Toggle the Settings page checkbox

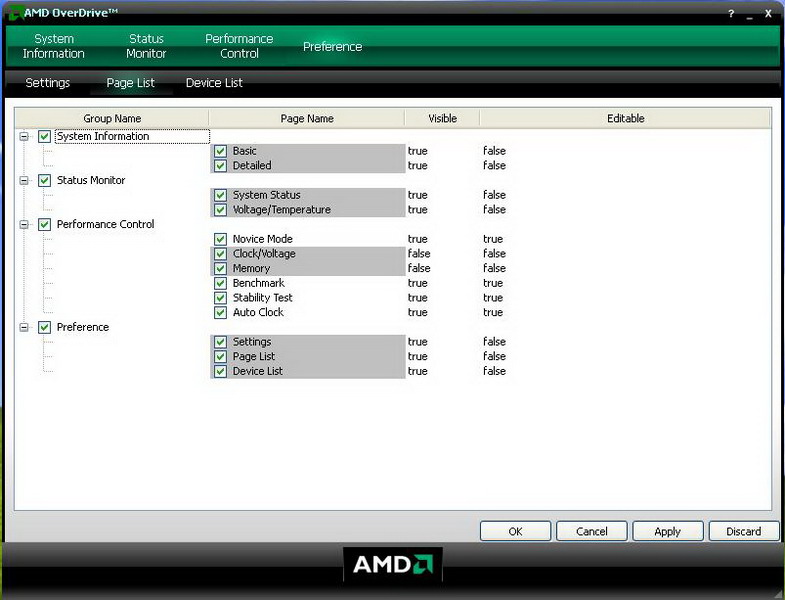[220, 342]
